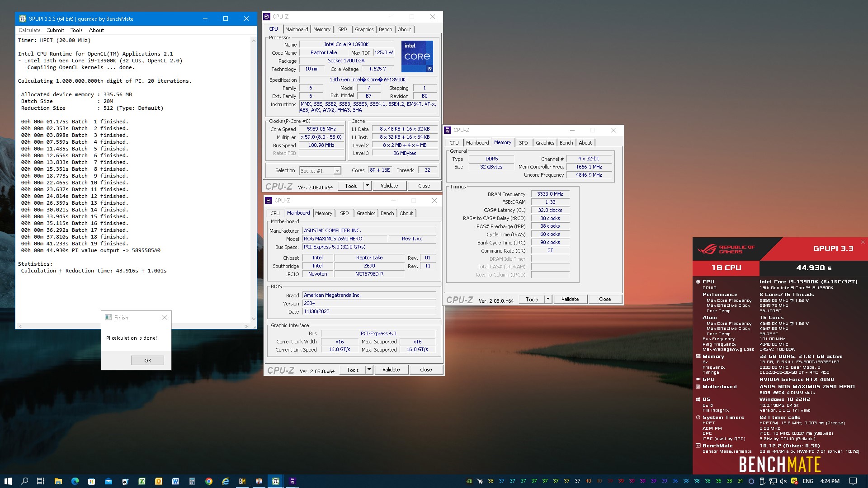This screenshot has height=488, width=868.
Task: Open Solitaire taskbar icon
Action: 125,481
